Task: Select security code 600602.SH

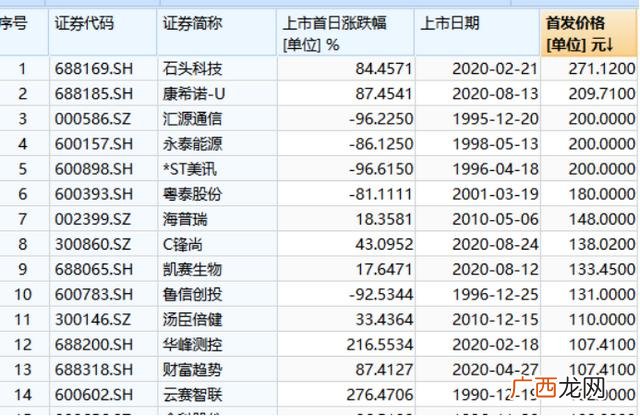Action: coord(94,395)
